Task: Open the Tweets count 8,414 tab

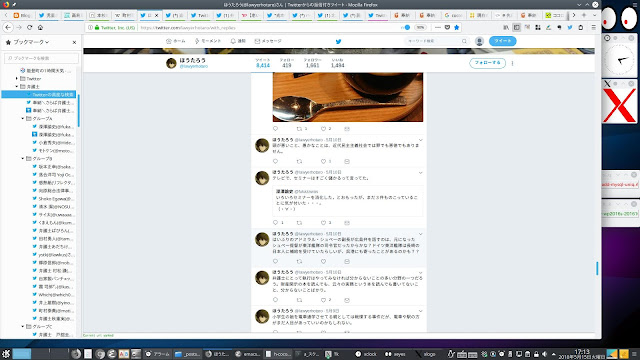Action: [x=263, y=63]
